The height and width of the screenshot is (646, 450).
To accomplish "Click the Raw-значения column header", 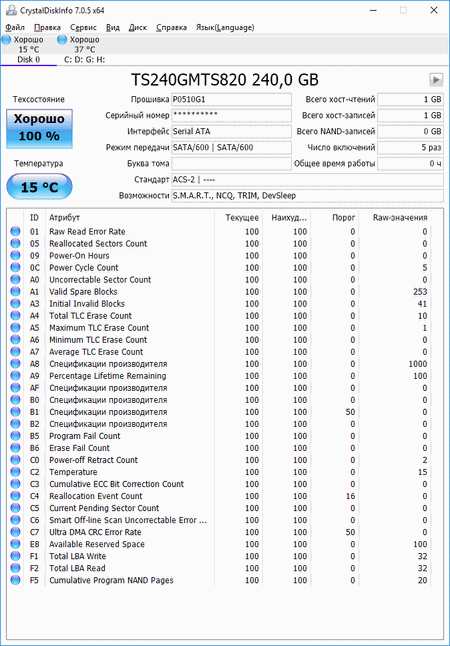I will point(395,218).
